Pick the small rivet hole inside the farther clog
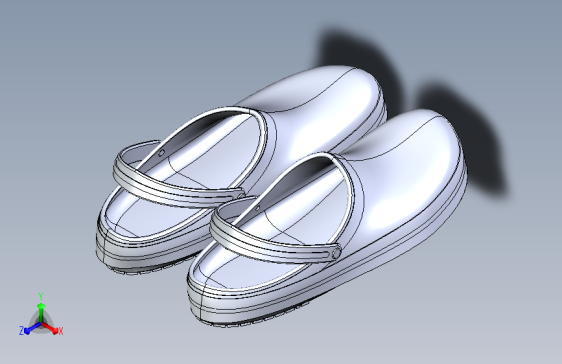This screenshot has width=562, height=364. pyautogui.click(x=162, y=153)
